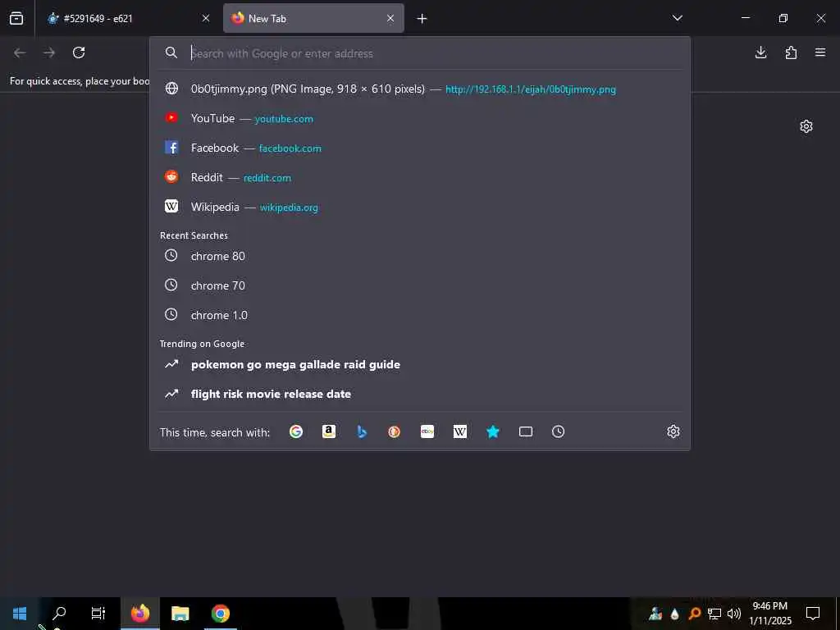Viewport: 840px width, 630px height.
Task: Open the Reddit suggestion
Action: [x=420, y=177]
